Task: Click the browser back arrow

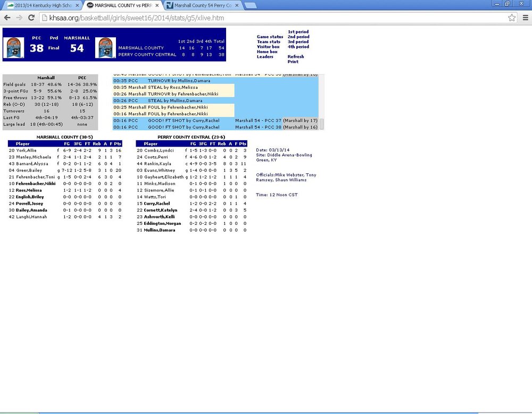Action: click(7, 18)
